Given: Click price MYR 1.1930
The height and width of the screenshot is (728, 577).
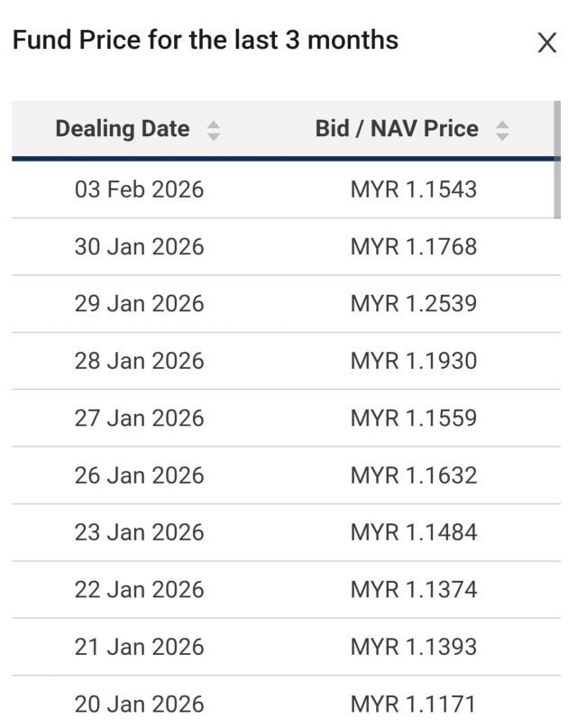Looking at the screenshot, I should click(x=414, y=361).
